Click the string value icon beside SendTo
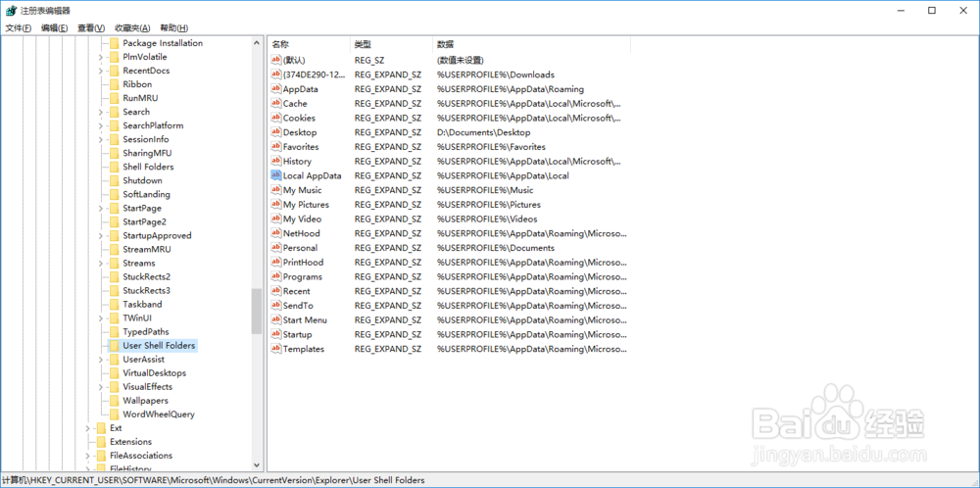The height and width of the screenshot is (488, 980). tap(276, 306)
